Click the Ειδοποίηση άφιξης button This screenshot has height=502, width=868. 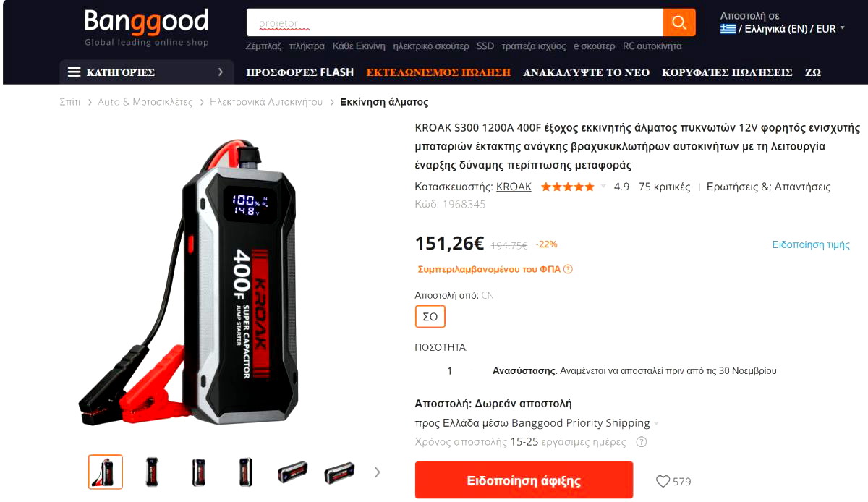pos(524,480)
